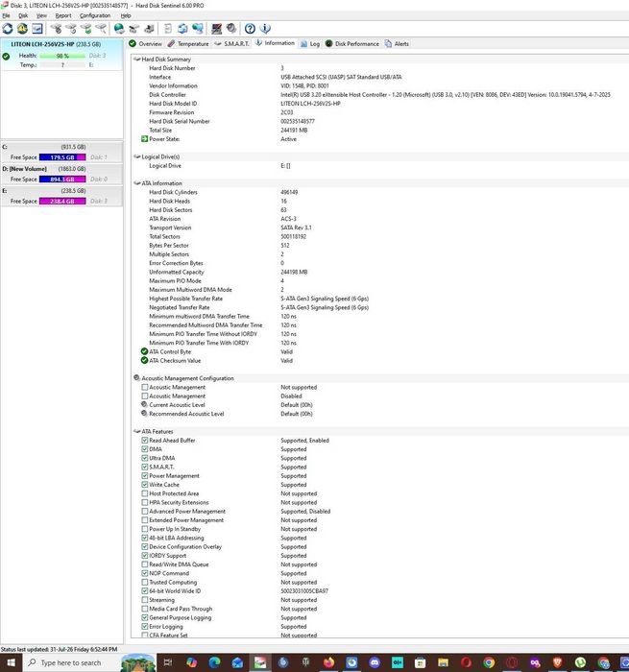Click the E: free space 238.4 GB bar

[x=62, y=201]
